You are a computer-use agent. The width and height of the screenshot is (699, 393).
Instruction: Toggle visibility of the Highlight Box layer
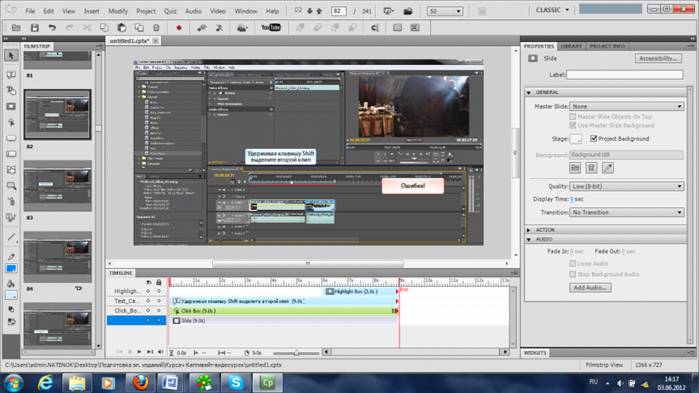148,291
